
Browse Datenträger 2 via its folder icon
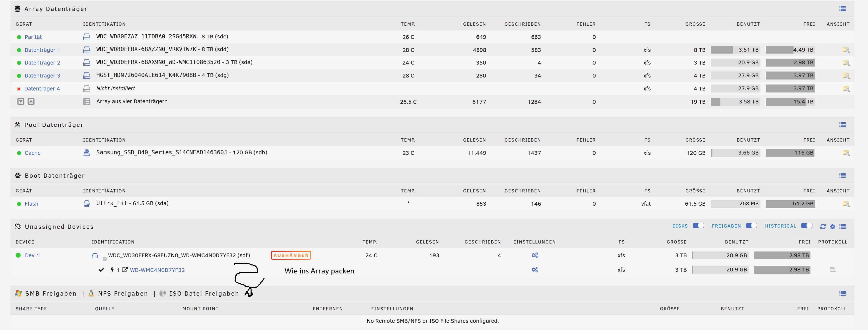click(x=846, y=63)
